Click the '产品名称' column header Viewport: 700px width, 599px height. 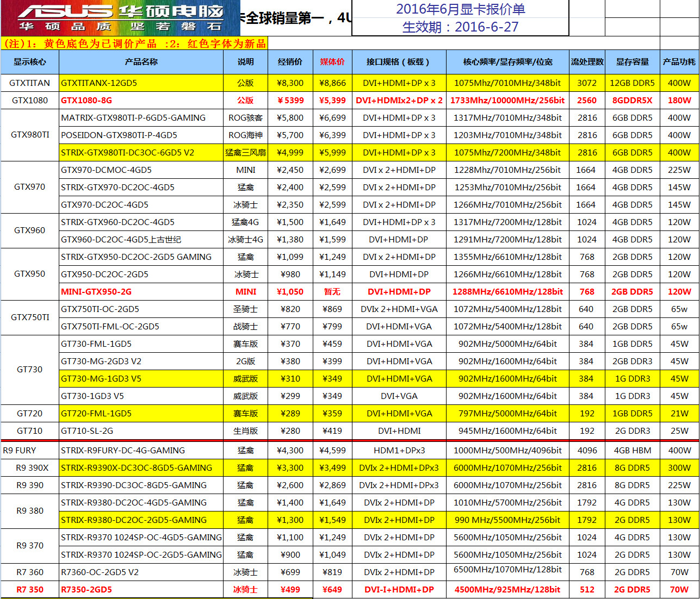pos(141,62)
